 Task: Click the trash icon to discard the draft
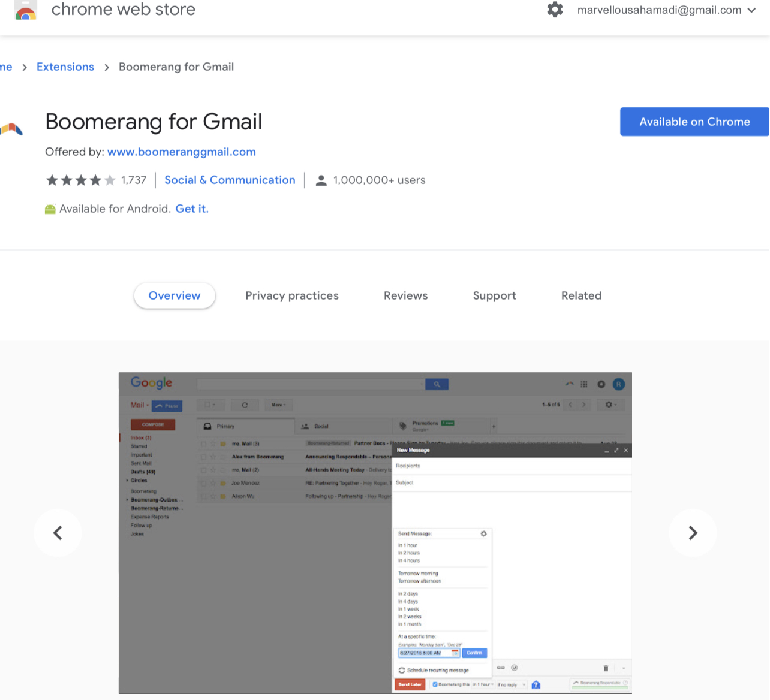[606, 668]
